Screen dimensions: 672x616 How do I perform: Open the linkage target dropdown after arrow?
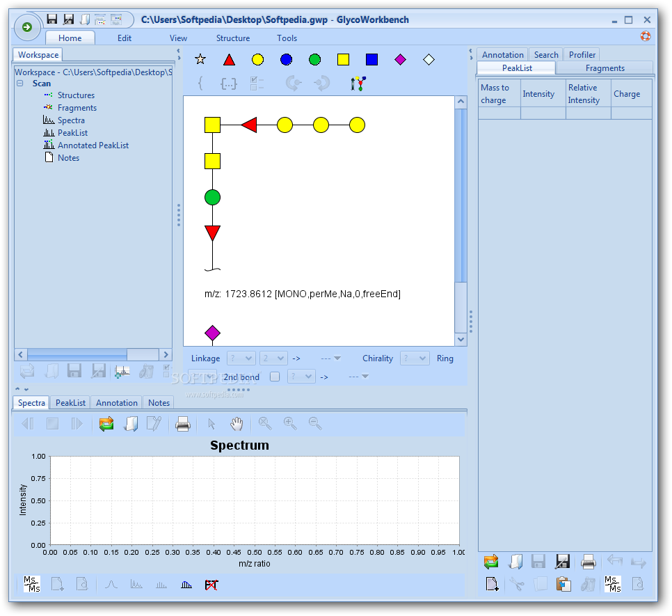330,358
